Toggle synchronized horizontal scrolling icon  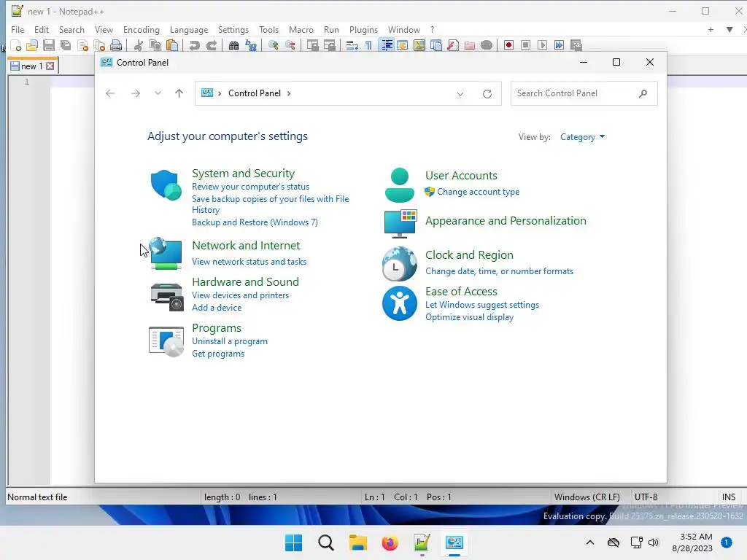pos(330,45)
